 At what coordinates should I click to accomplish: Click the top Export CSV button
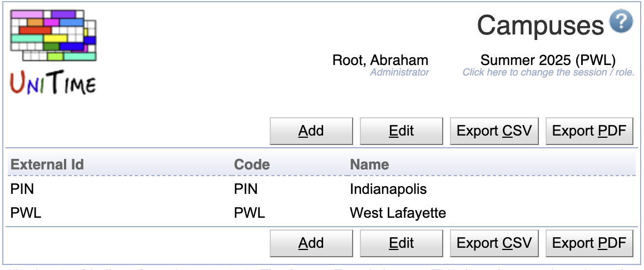click(x=494, y=131)
